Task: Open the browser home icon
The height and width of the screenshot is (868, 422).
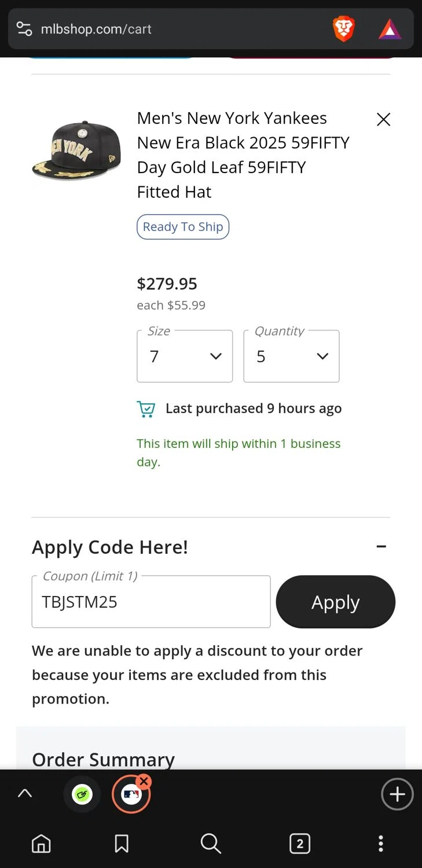Action: [41, 844]
